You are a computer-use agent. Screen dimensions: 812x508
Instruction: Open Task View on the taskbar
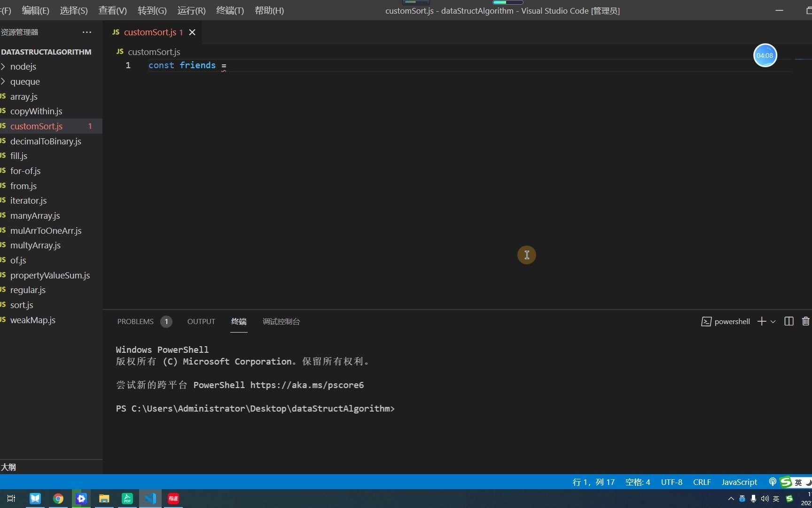11,499
